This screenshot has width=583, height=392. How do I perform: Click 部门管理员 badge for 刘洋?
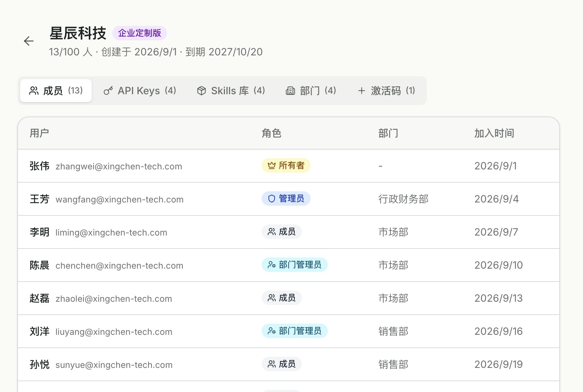(295, 331)
